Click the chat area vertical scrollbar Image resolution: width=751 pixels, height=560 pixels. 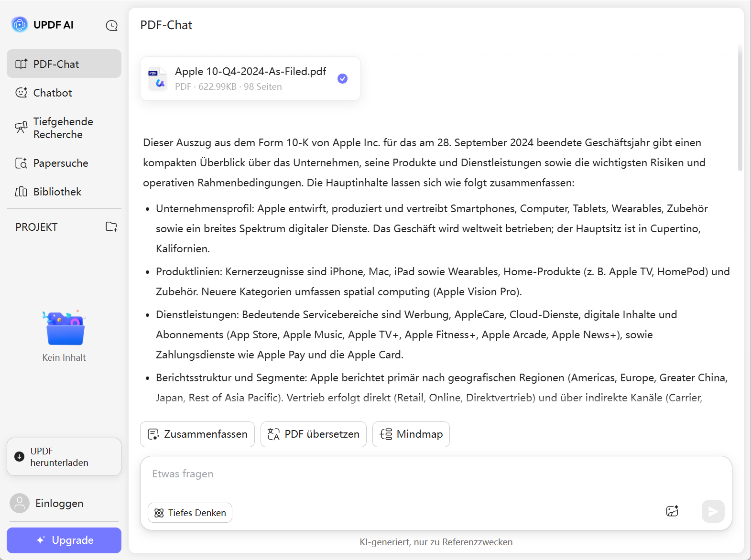(740, 108)
